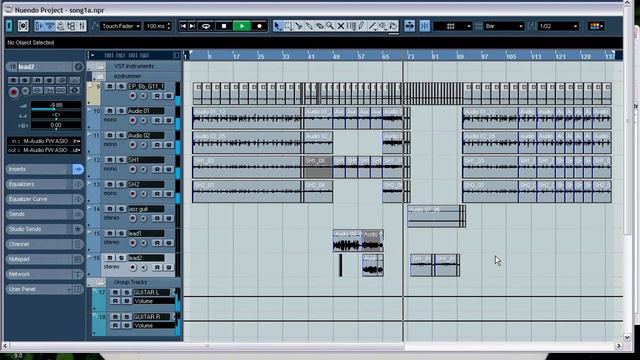Viewport: 640px width, 360px height.
Task: Toggle the Show Overview button
Action: [60, 26]
